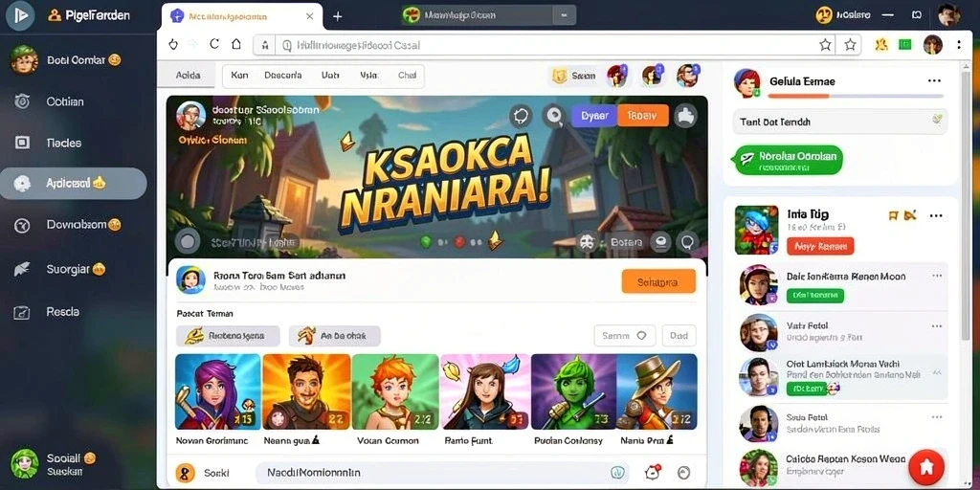This screenshot has height=490, width=980.
Task: Click the Dad button
Action: 679,336
